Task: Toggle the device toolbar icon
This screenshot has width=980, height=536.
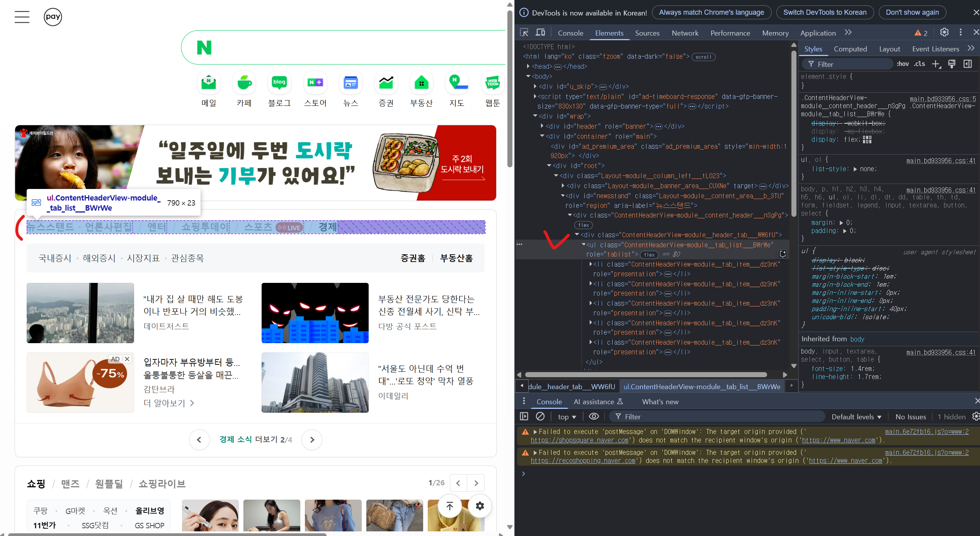Action: click(540, 33)
